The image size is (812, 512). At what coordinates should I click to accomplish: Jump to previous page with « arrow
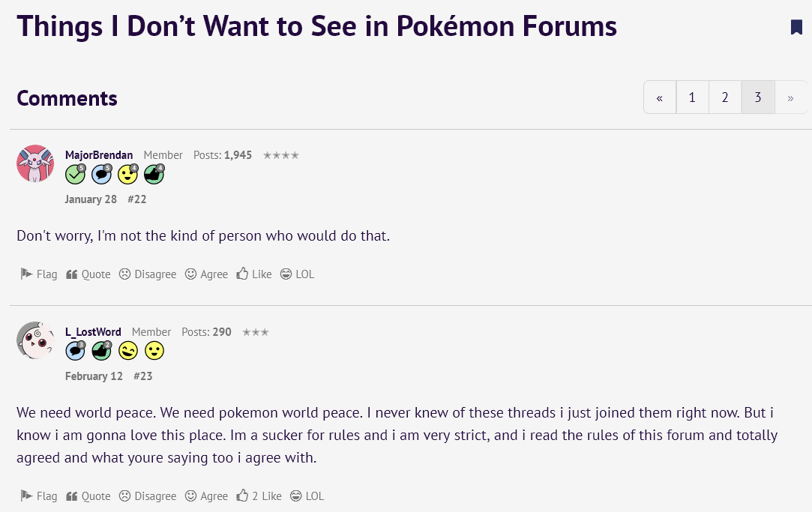[660, 97]
